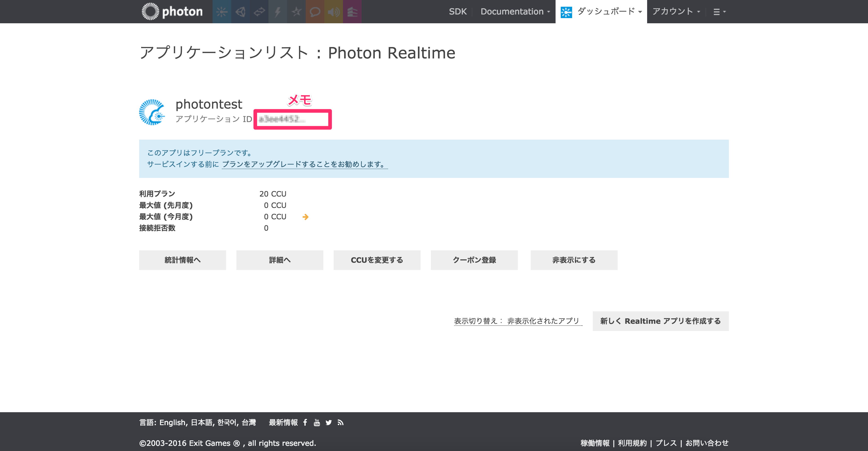The image size is (868, 451).
Task: Open the アカウント dropdown menu
Action: click(676, 12)
